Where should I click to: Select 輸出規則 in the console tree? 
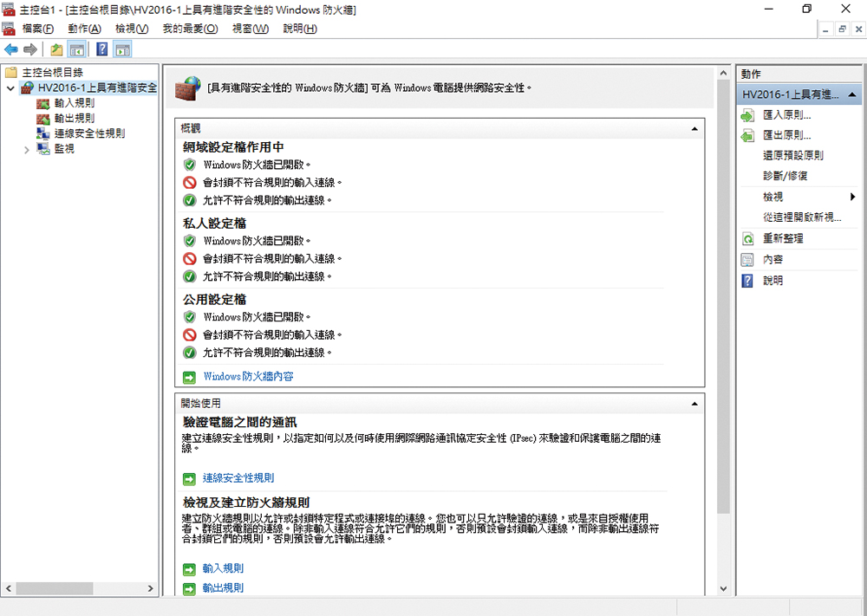(x=75, y=119)
